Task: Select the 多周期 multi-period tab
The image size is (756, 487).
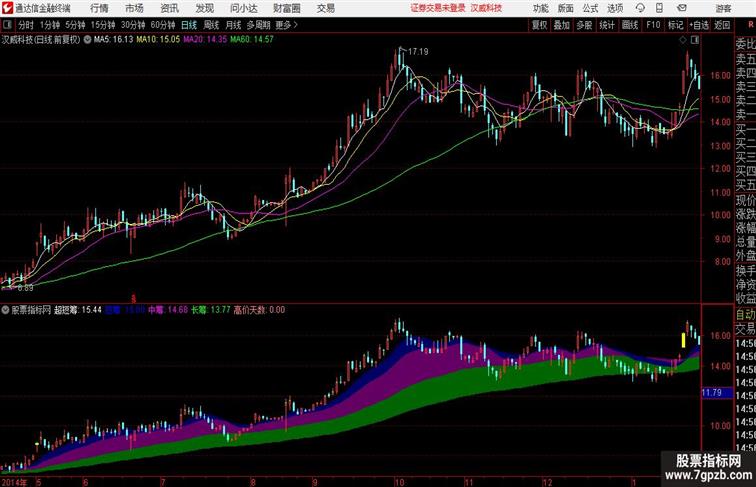Action: click(258, 25)
